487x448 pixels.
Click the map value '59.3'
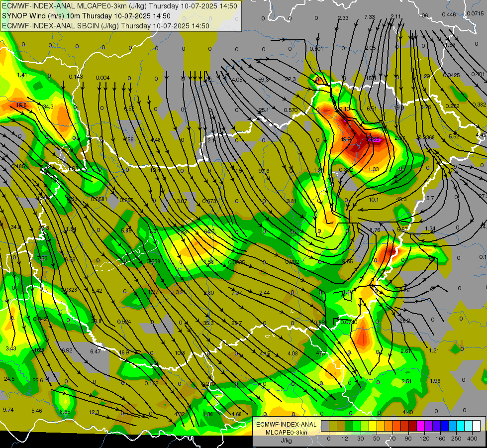coord(263,80)
